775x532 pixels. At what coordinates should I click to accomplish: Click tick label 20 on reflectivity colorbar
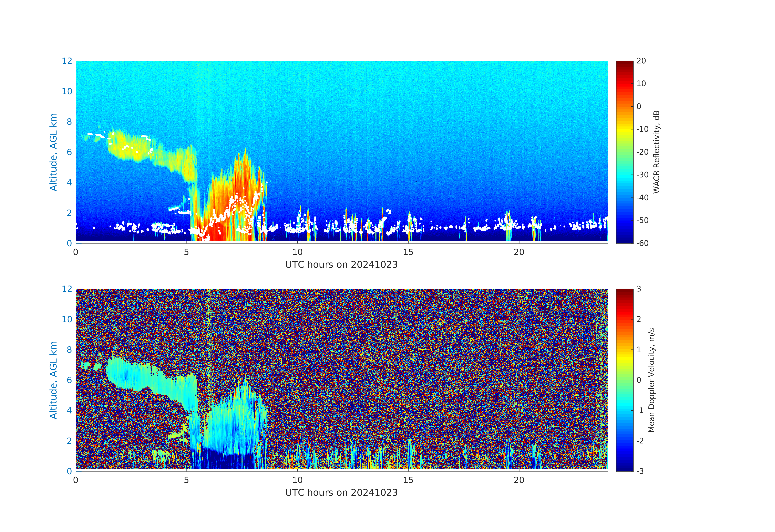click(x=641, y=61)
